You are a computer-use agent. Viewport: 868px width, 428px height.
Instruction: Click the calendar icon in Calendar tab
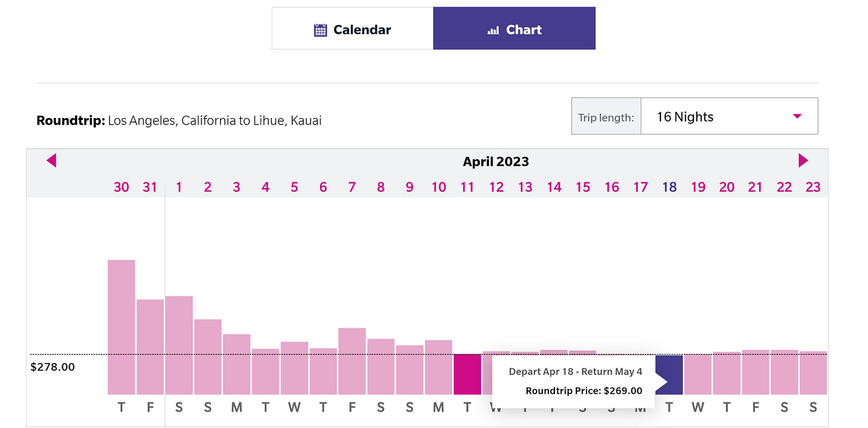(320, 30)
